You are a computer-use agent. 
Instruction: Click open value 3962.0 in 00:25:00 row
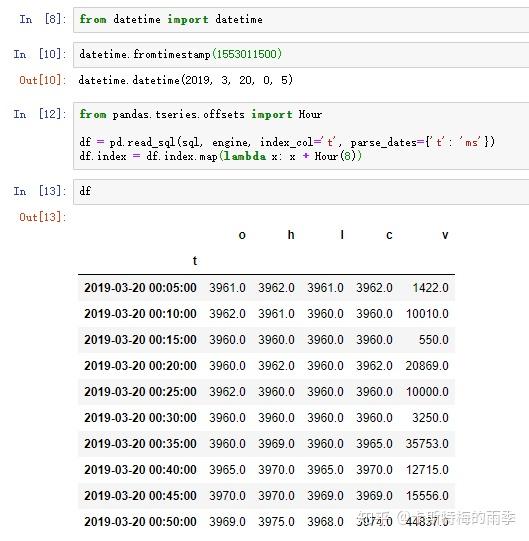pos(227,392)
